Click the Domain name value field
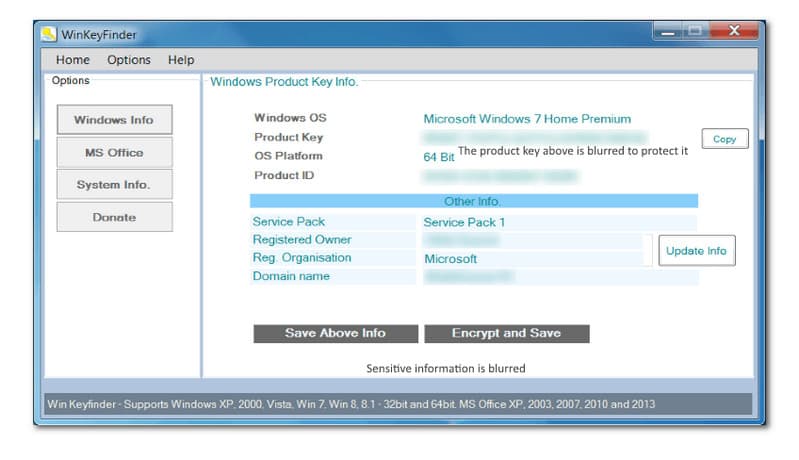This screenshot has height=460, width=799. [532, 277]
